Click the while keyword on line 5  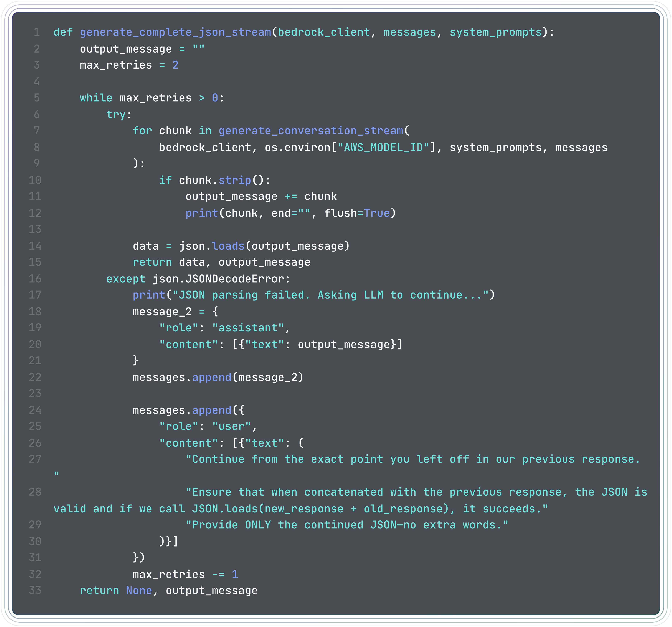pos(96,98)
